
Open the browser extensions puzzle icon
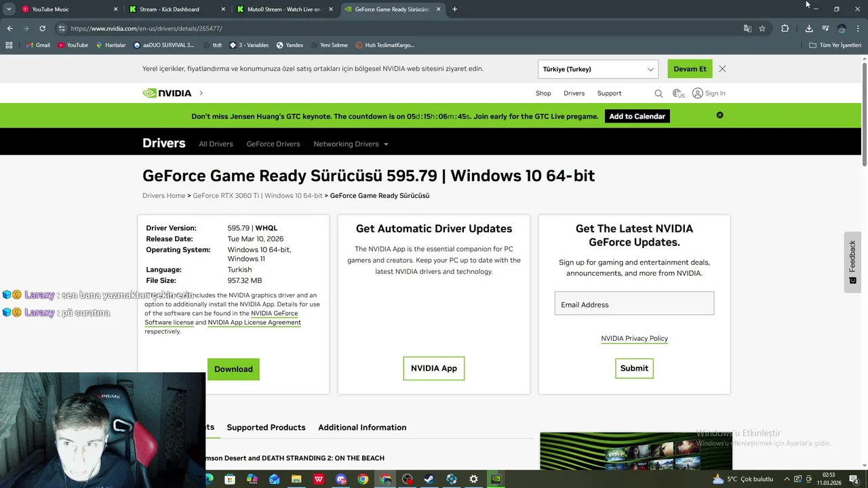coord(785,28)
